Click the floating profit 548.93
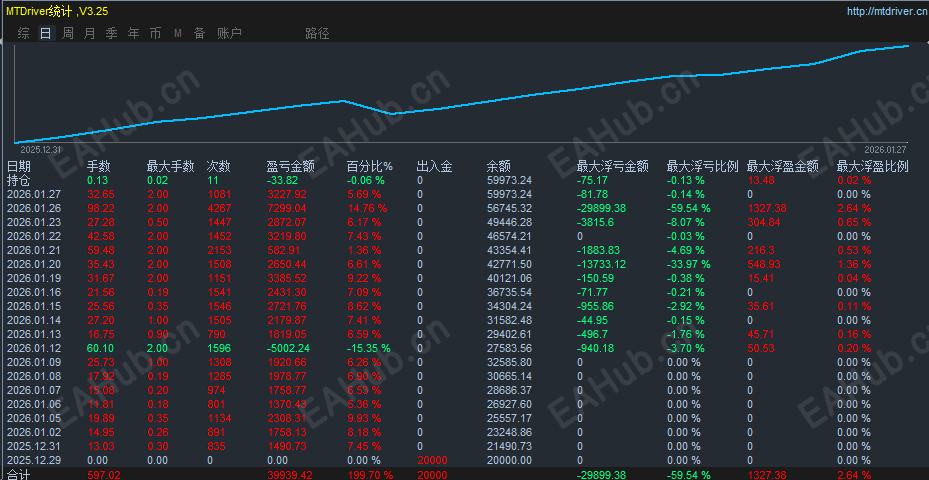The image size is (929, 480). (763, 264)
